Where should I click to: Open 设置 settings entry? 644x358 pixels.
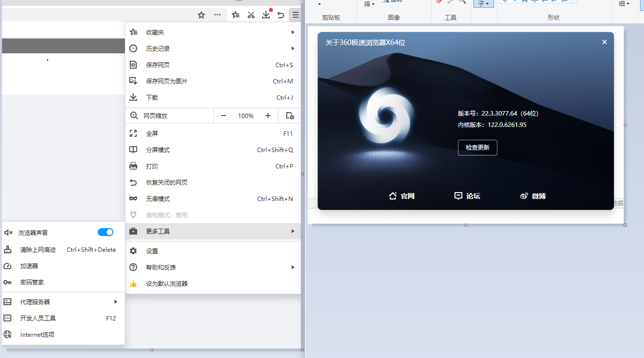click(x=213, y=251)
